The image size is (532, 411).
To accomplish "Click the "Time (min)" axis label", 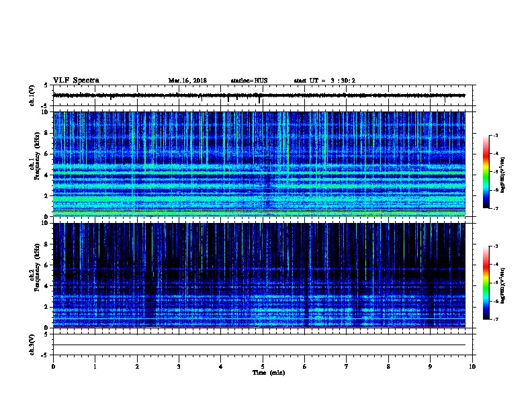I will (269, 373).
